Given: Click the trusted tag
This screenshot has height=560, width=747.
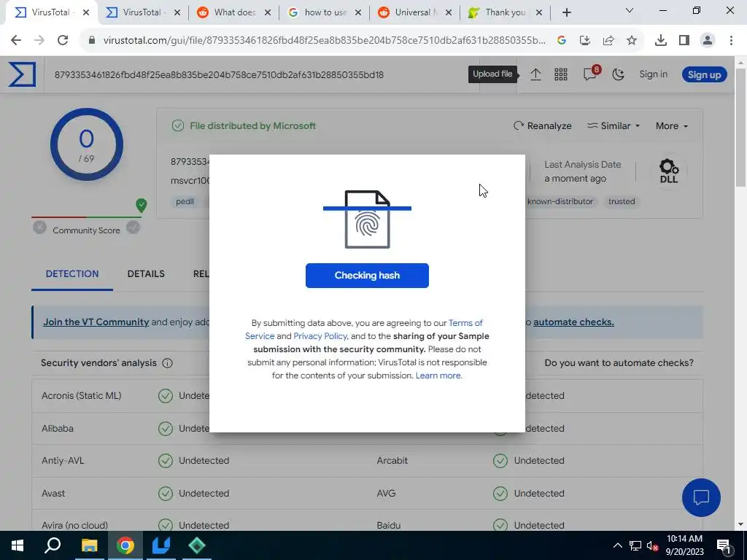Looking at the screenshot, I should pos(622,201).
